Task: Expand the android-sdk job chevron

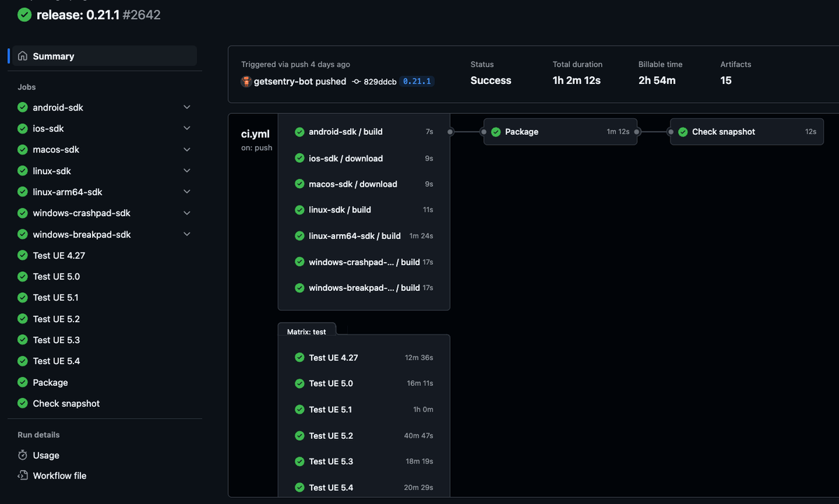Action: point(187,108)
